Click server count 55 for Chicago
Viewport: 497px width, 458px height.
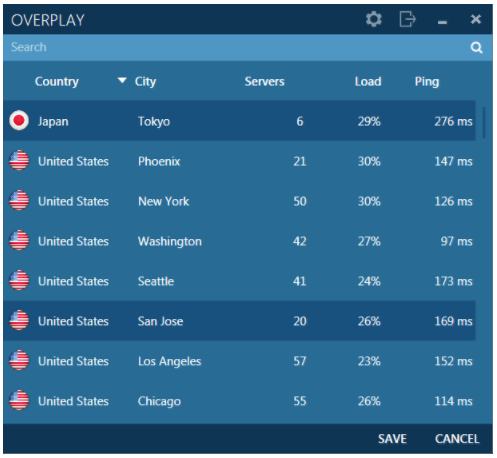coord(300,402)
